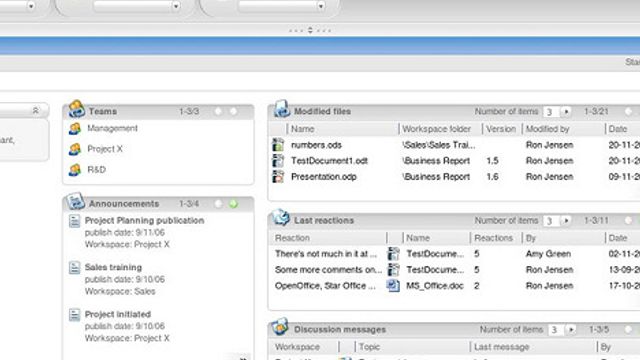Click file icon beside Amy Green's reaction

pyautogui.click(x=393, y=254)
